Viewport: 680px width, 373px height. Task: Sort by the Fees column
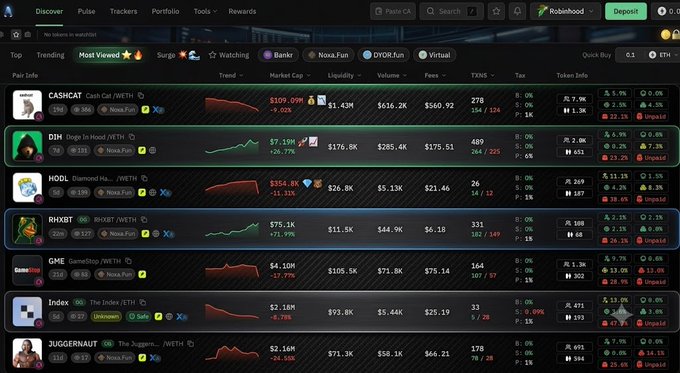pos(435,75)
